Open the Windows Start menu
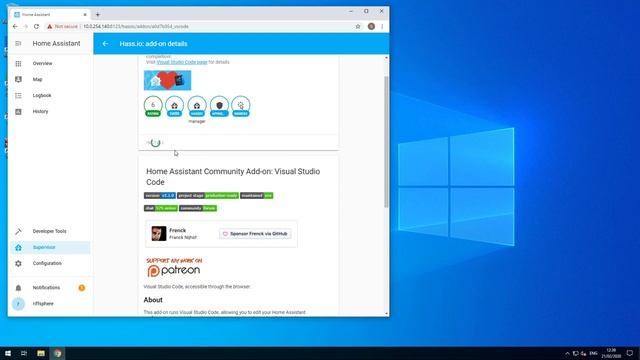 (8, 353)
